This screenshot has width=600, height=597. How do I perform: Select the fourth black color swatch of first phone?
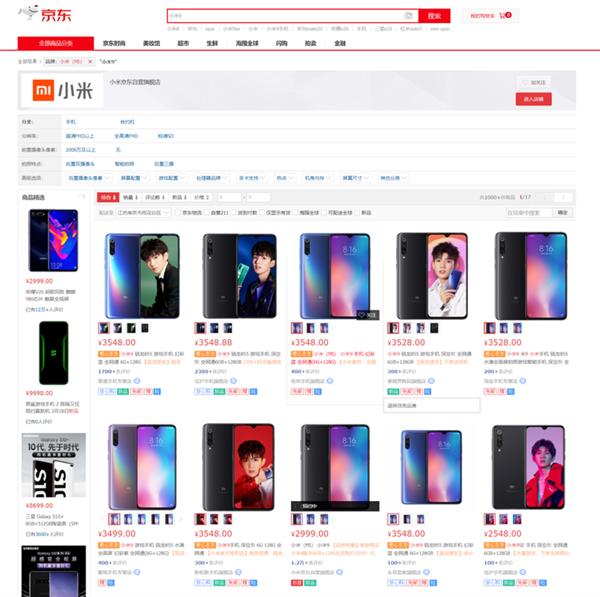(x=145, y=328)
